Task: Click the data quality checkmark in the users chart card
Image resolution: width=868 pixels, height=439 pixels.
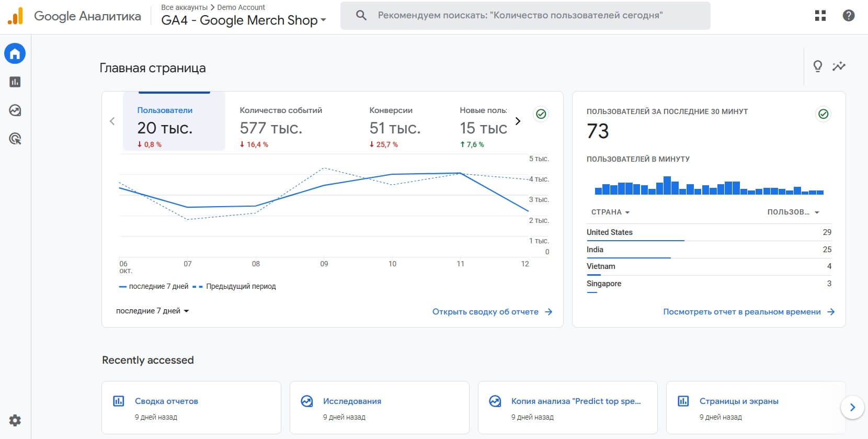Action: (x=541, y=114)
